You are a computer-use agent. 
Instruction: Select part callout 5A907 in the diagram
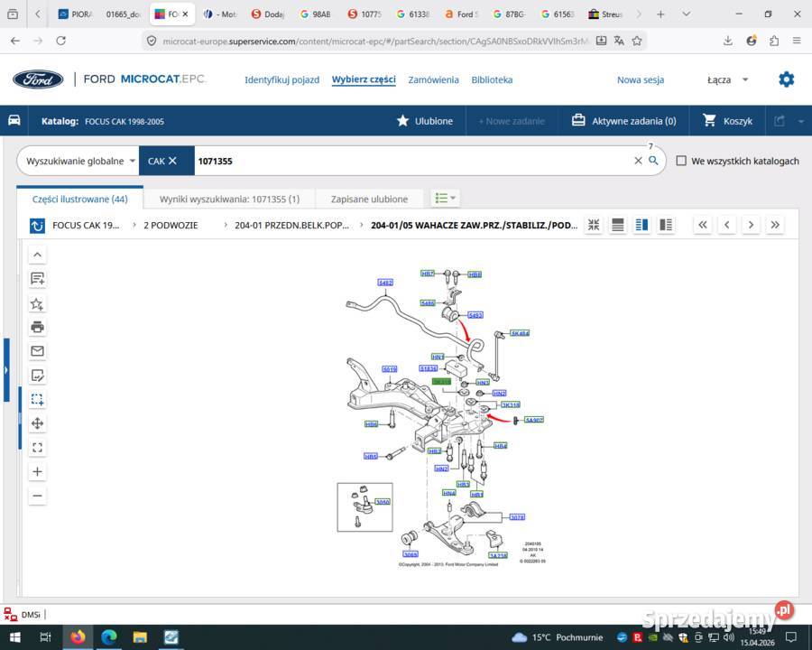534,420
